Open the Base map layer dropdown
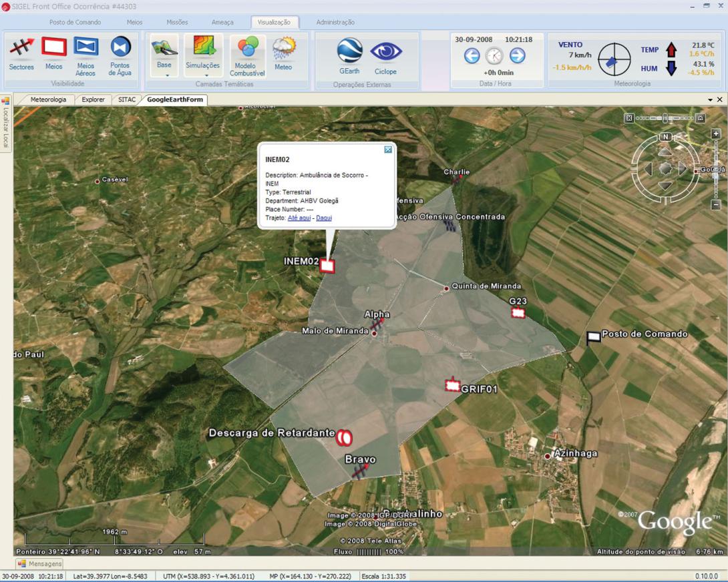728x582 pixels. [x=164, y=55]
